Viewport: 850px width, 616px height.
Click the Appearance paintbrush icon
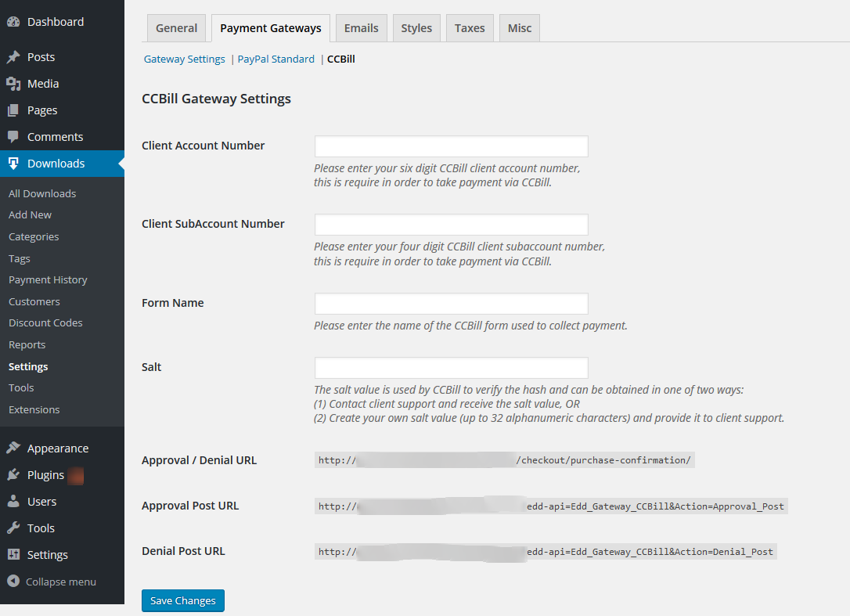click(13, 448)
